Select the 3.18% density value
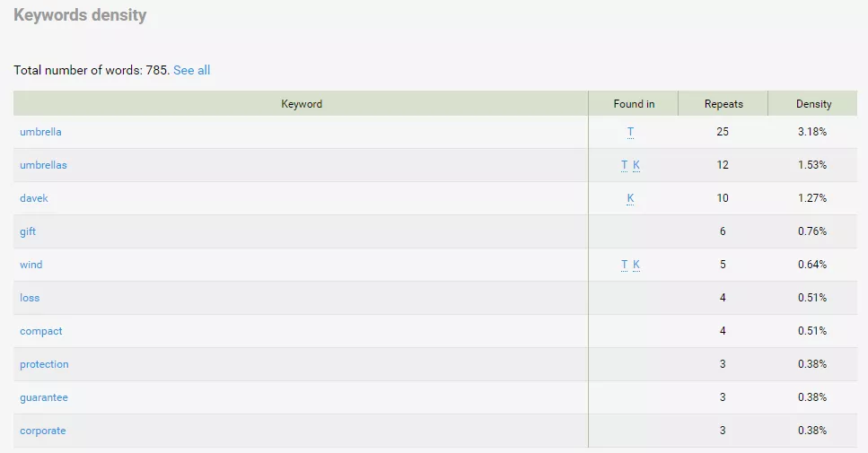Viewport: 868px width, 453px height. (812, 132)
